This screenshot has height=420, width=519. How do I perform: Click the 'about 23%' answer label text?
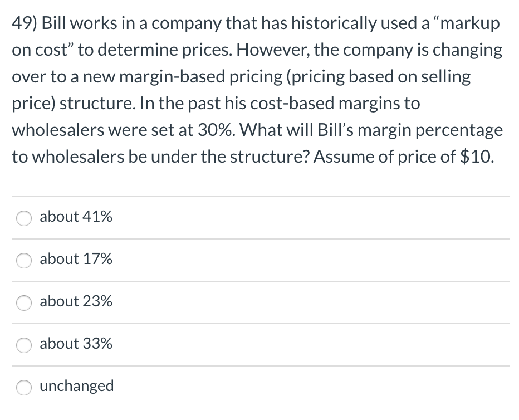[76, 302]
